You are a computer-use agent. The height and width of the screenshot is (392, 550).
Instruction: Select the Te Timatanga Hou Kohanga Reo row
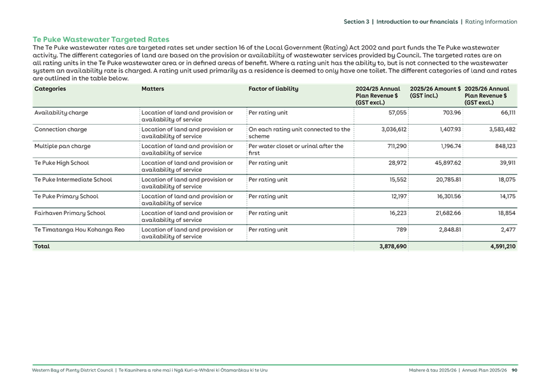[x=79, y=229]
